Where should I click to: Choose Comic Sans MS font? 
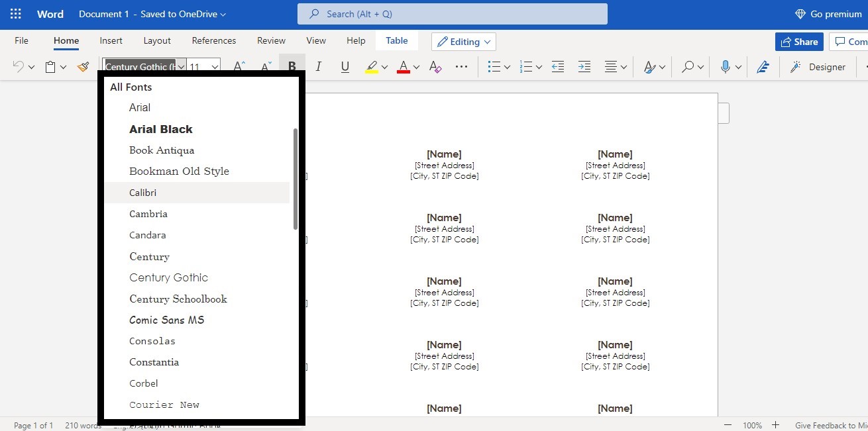[x=196, y=320]
